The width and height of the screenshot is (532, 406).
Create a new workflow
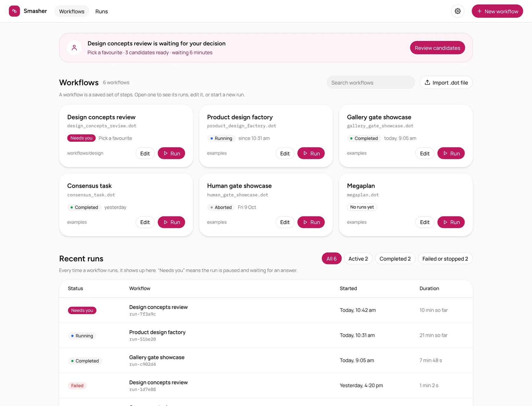(x=497, y=11)
